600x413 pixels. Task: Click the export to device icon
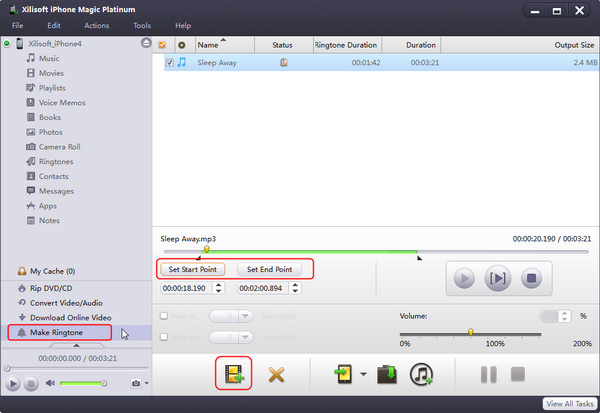click(343, 375)
